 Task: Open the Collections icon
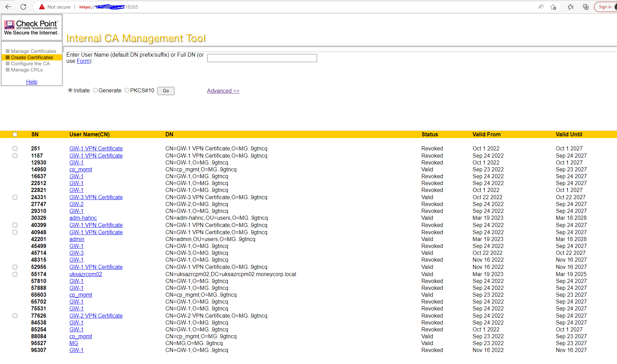[586, 7]
